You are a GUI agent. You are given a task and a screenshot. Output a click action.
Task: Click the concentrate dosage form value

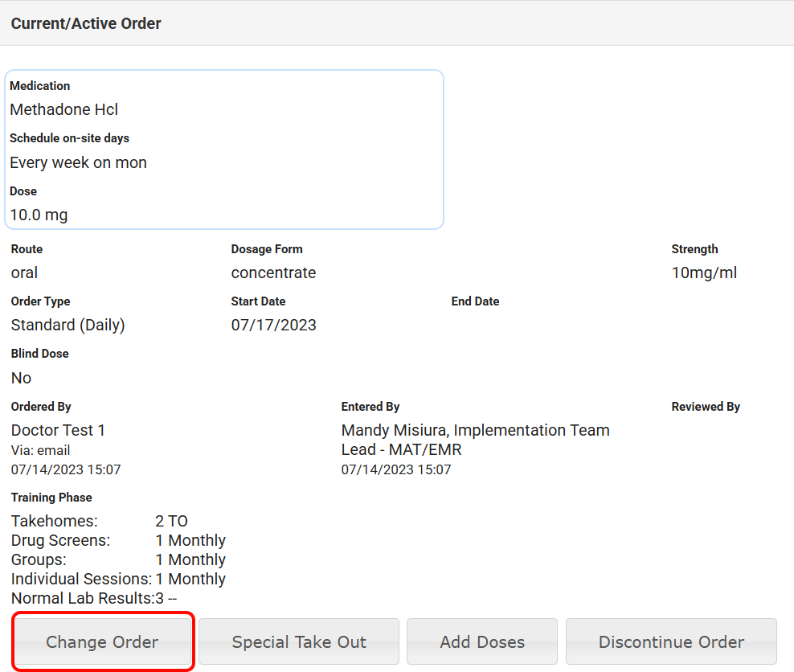click(273, 272)
